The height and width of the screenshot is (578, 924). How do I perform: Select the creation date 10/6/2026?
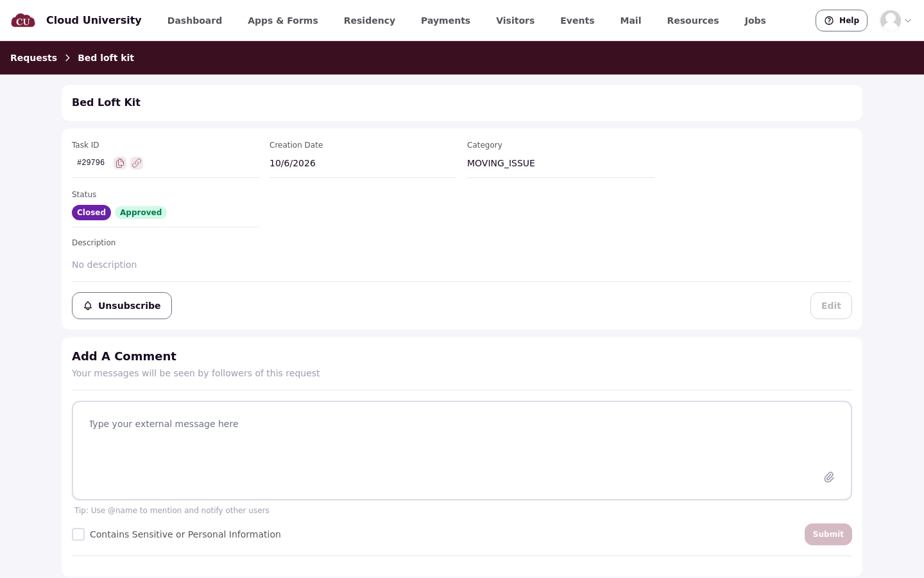(x=293, y=163)
